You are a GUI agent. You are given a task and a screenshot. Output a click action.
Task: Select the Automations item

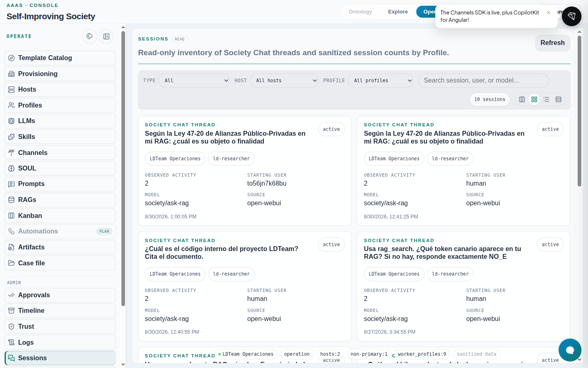coord(60,231)
